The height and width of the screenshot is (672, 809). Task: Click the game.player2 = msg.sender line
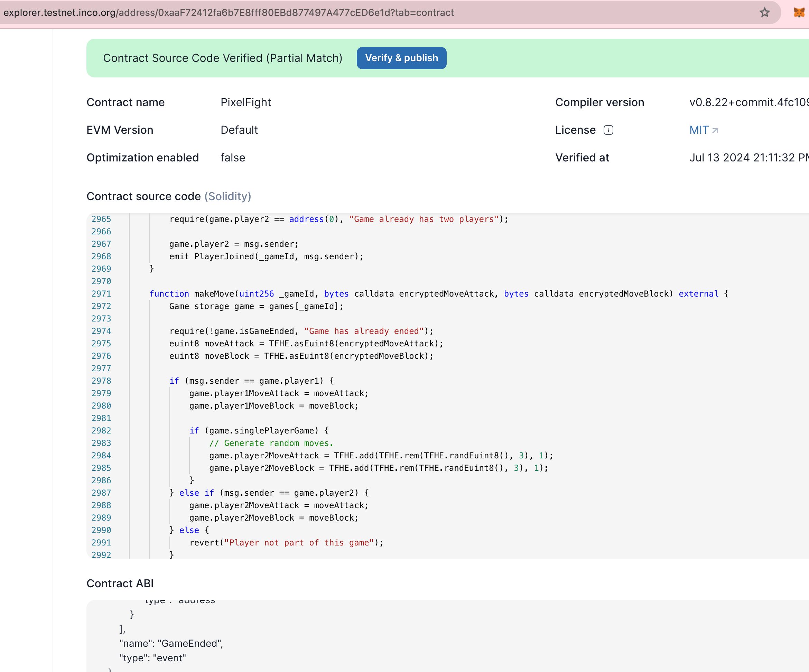[x=234, y=244]
